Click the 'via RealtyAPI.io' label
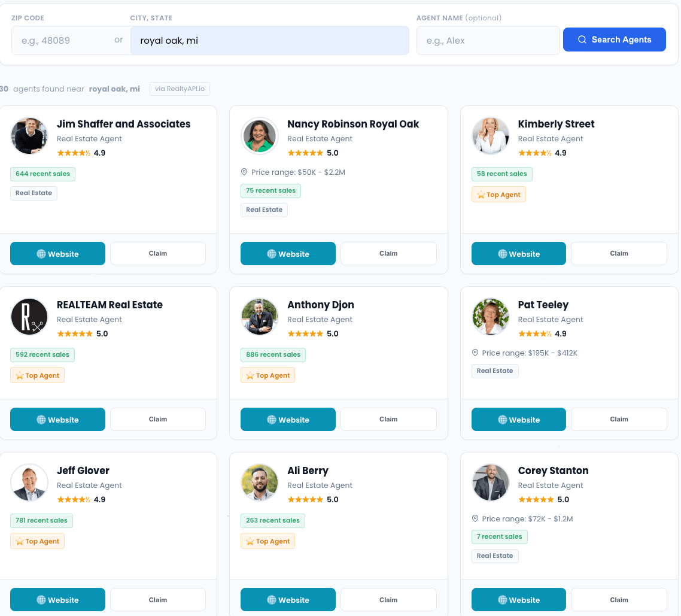Screen dimensions: 681x616 pyautogui.click(x=180, y=89)
